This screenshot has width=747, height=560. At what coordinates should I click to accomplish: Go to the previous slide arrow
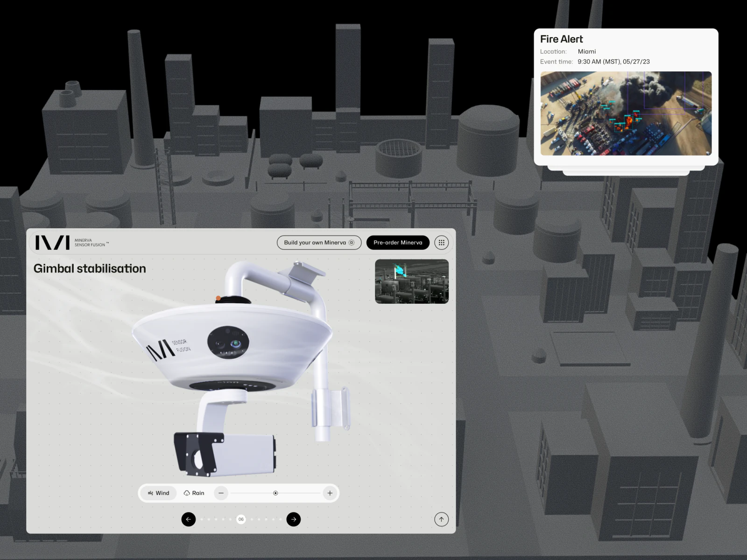[189, 519]
